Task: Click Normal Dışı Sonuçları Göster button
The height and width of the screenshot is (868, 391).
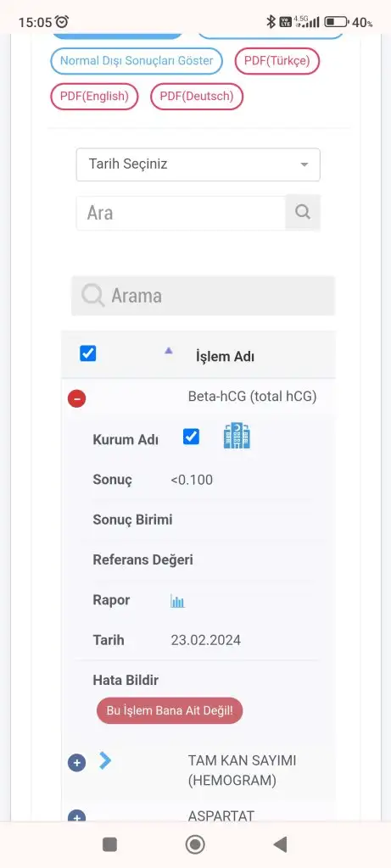Action: tap(137, 61)
